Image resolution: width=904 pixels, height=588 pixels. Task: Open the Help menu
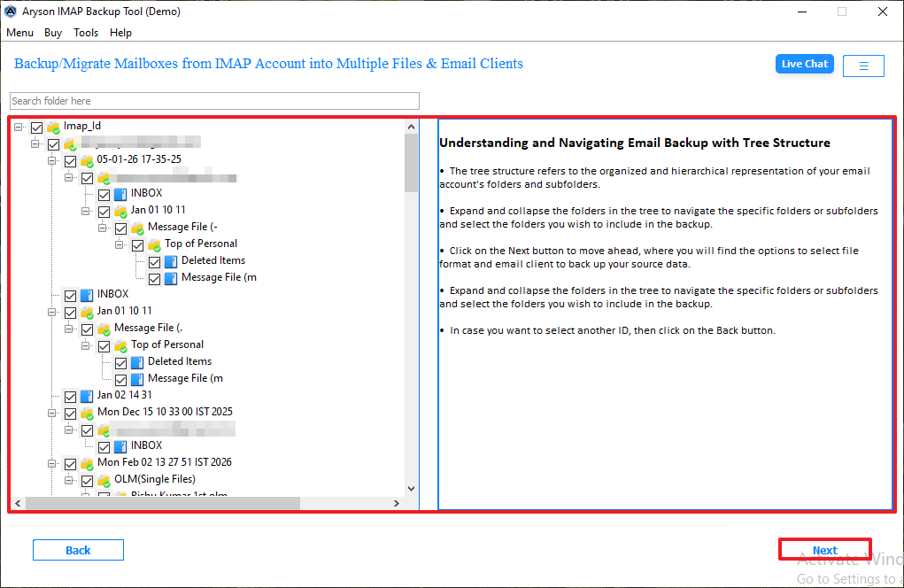(x=120, y=33)
